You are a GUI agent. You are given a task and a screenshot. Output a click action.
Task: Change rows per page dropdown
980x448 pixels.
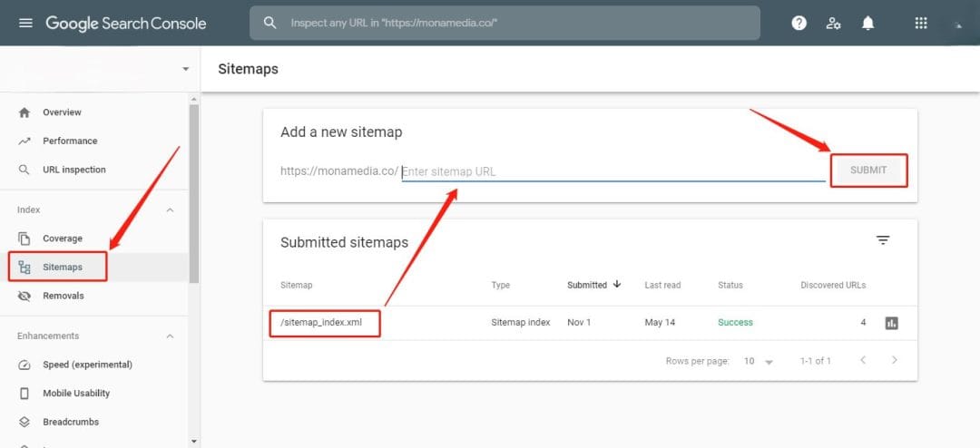coord(759,361)
